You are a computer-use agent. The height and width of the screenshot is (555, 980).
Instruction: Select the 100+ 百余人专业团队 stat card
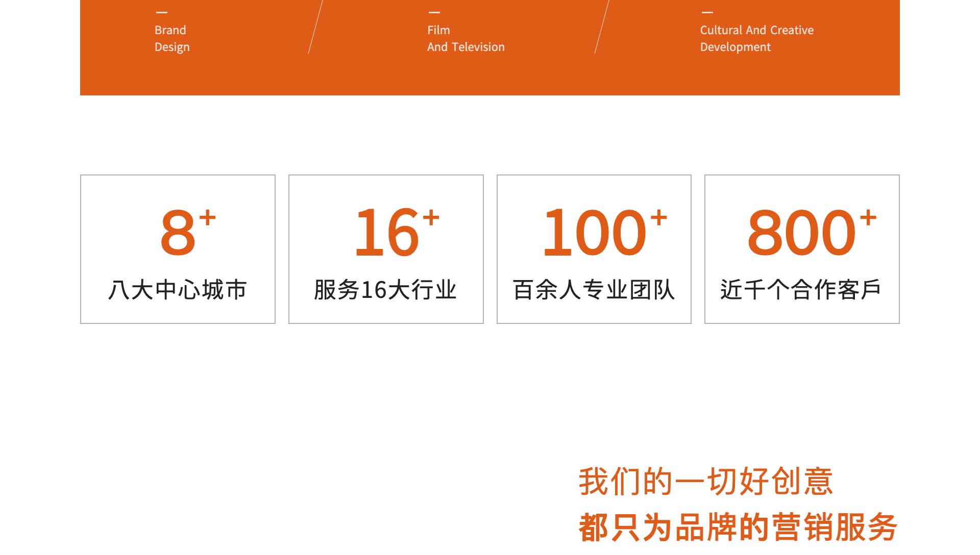click(594, 249)
